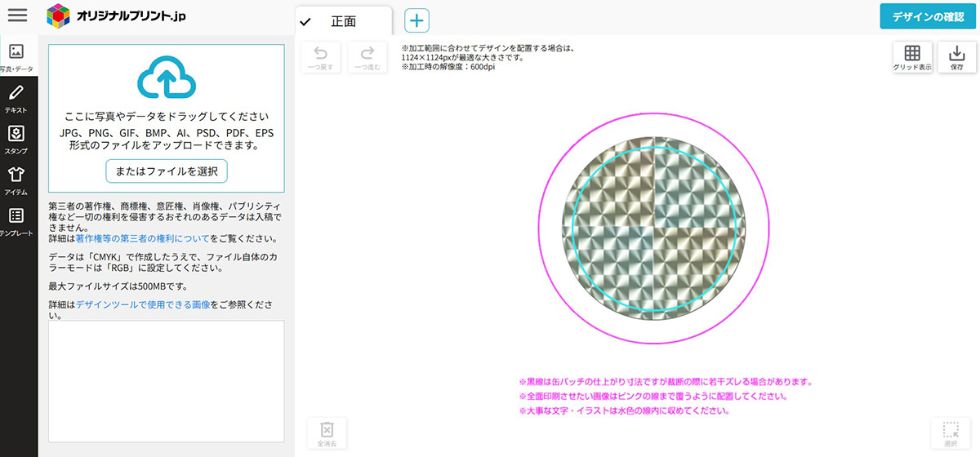
Task: Select the テキスト tool
Action: click(16, 98)
